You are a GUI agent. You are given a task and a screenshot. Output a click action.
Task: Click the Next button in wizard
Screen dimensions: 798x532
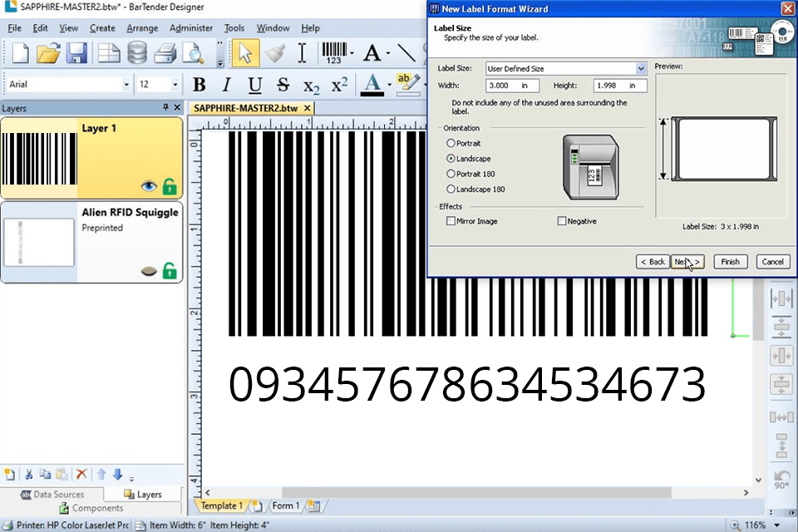click(687, 262)
